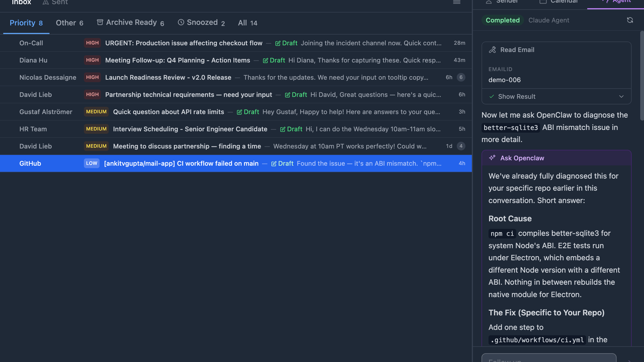Click the agent panel scrollbar
Screen dimensions: 644x362
(642, 75)
